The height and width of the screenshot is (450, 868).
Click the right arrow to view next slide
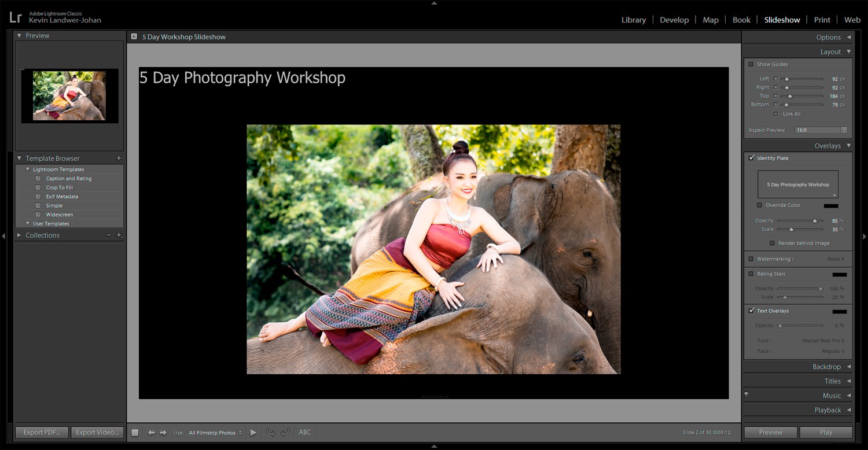coord(164,432)
